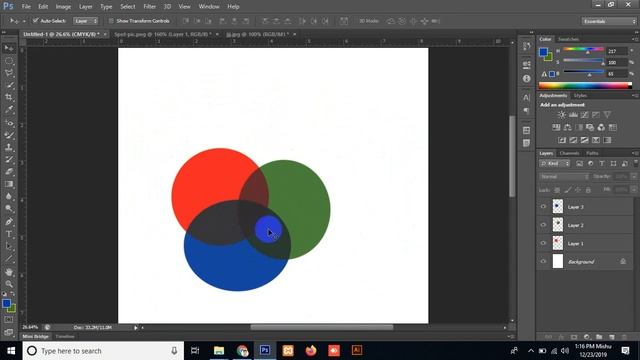Select the Horizontal Type tool
This screenshot has width=640, height=360.
click(9, 234)
